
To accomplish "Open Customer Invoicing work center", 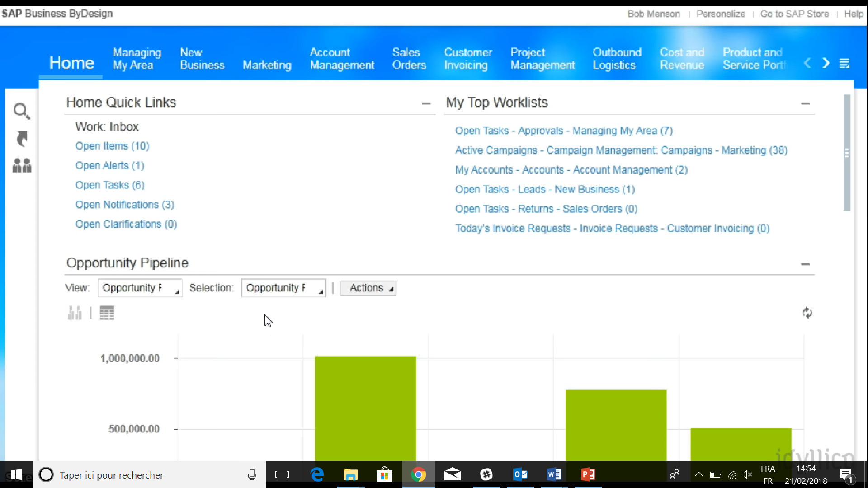I will click(468, 59).
